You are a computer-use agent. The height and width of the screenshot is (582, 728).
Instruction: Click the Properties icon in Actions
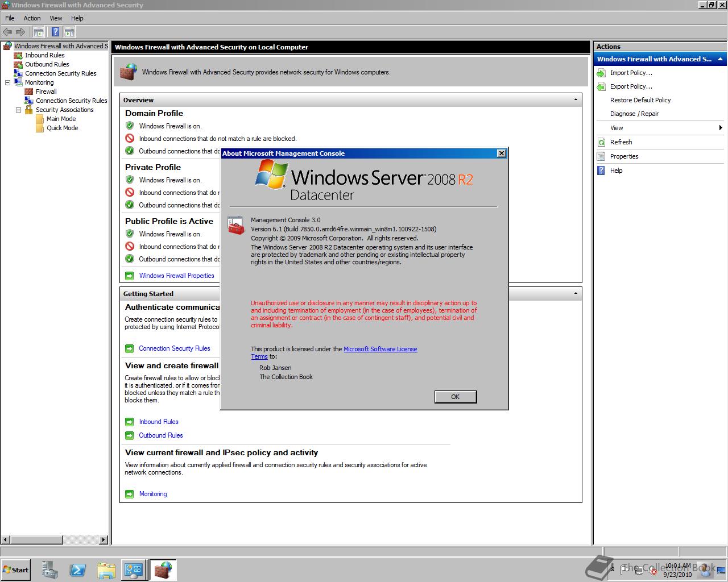601,156
